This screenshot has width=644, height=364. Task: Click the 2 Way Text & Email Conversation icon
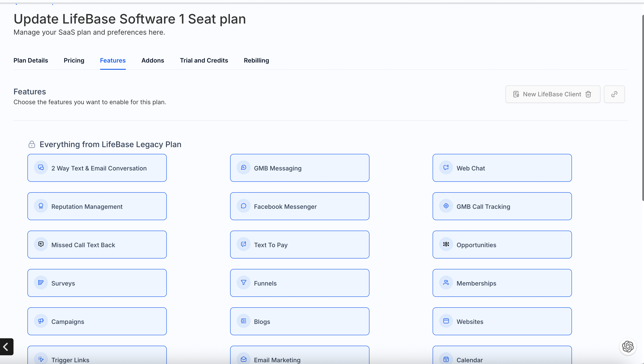[x=41, y=167]
